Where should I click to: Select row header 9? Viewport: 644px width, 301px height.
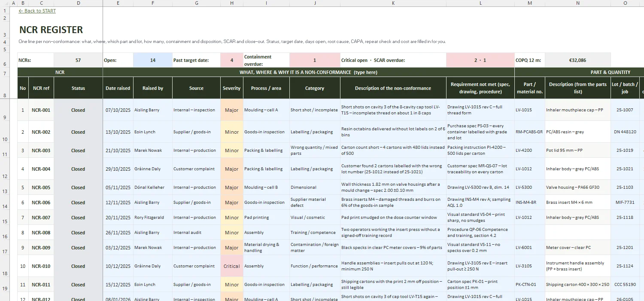pos(4,110)
